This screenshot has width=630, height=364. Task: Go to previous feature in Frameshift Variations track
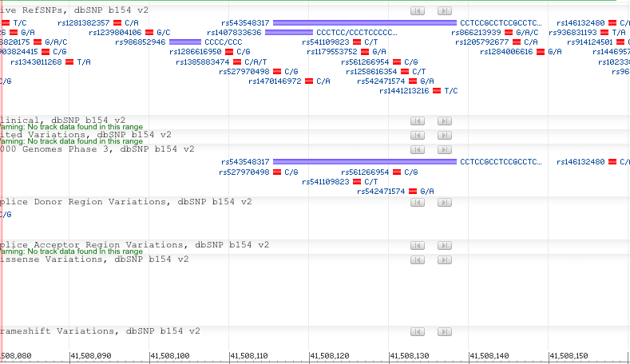click(x=418, y=331)
